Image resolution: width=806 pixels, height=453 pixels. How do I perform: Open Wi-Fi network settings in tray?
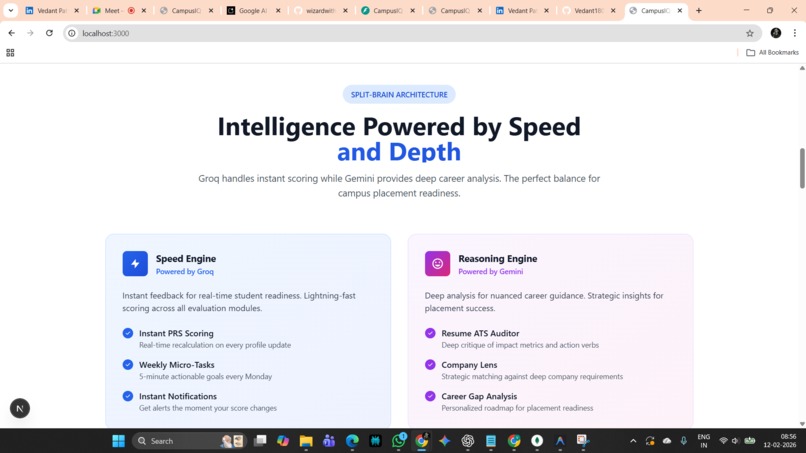click(x=723, y=441)
